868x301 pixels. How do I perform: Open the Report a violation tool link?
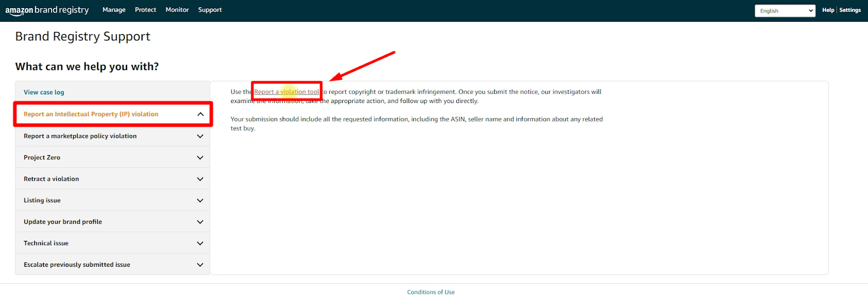click(286, 92)
